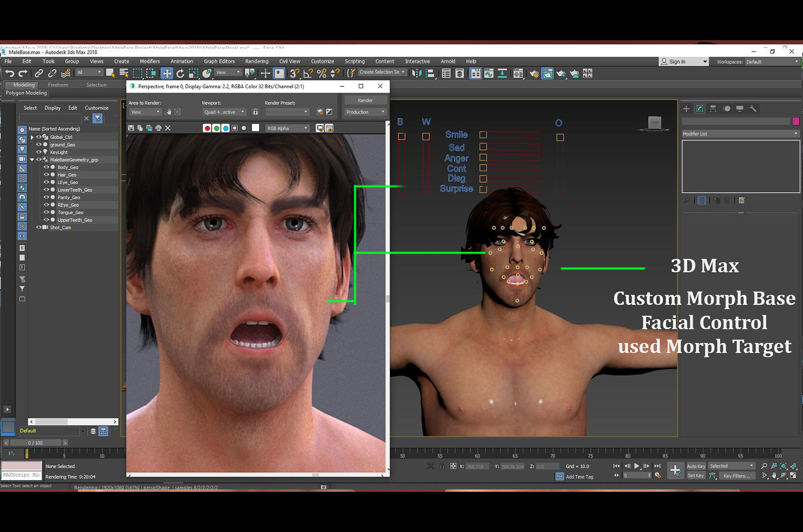Toggle green channel in render window

216,128
